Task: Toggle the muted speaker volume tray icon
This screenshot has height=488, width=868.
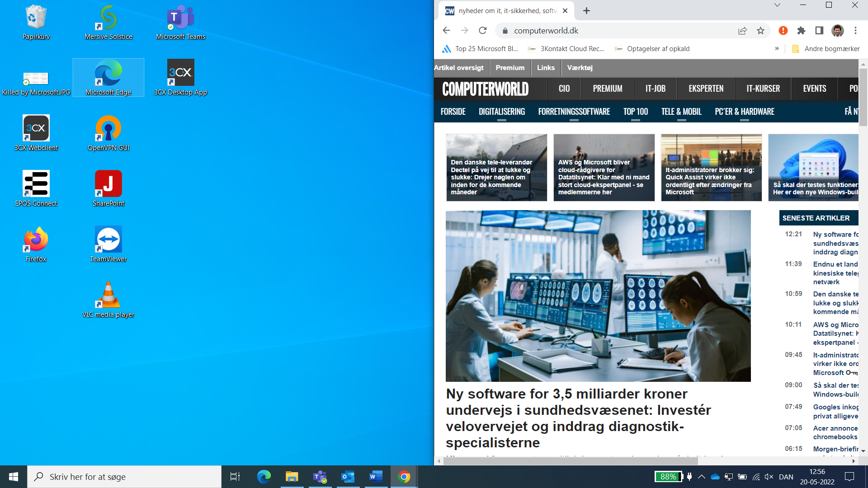Action: (x=769, y=477)
